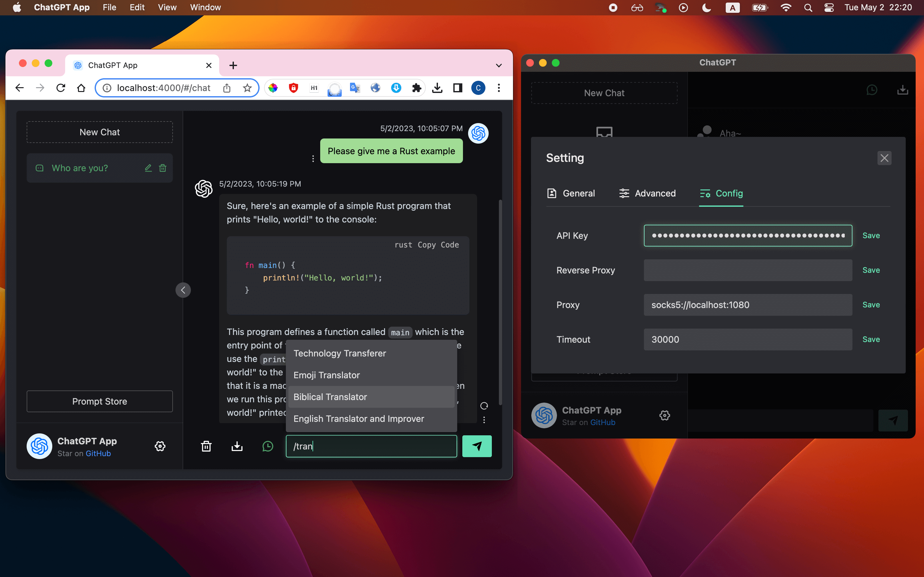924x577 pixels.
Task: Click the green send message button
Action: (x=476, y=446)
